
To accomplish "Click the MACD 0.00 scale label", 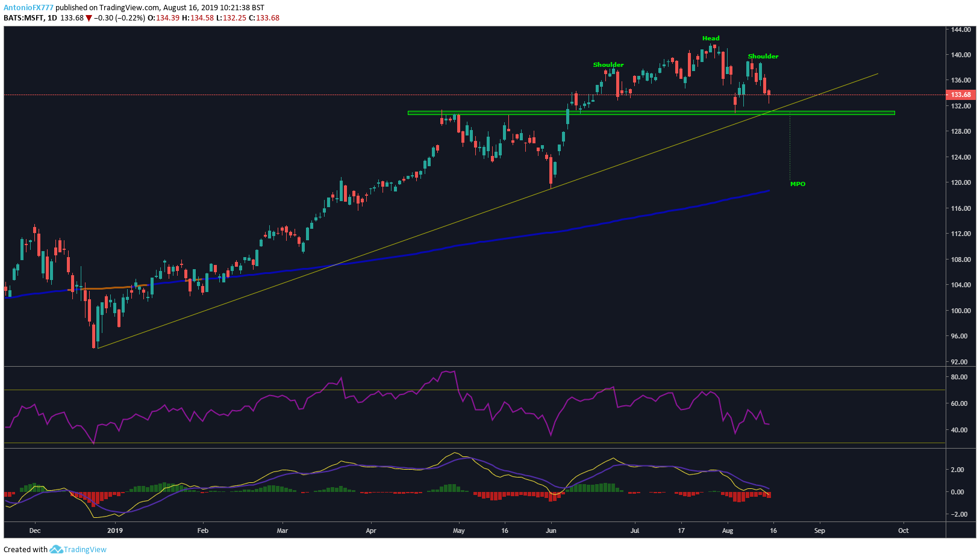I will click(x=957, y=492).
